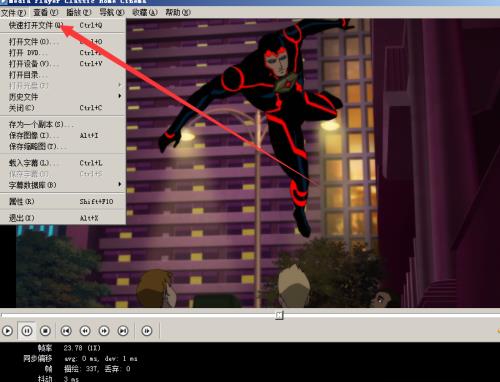Viewport: 500px width, 382px height.
Task: Pause the video playback
Action: pos(27,331)
